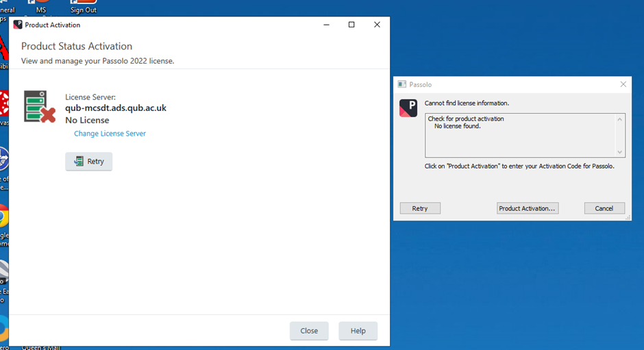The height and width of the screenshot is (350, 644).
Task: Maximize the Product Activation window
Action: pos(351,25)
